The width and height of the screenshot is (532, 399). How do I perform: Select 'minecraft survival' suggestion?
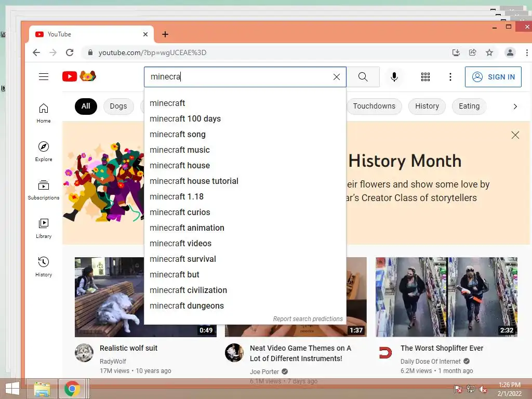245,259
